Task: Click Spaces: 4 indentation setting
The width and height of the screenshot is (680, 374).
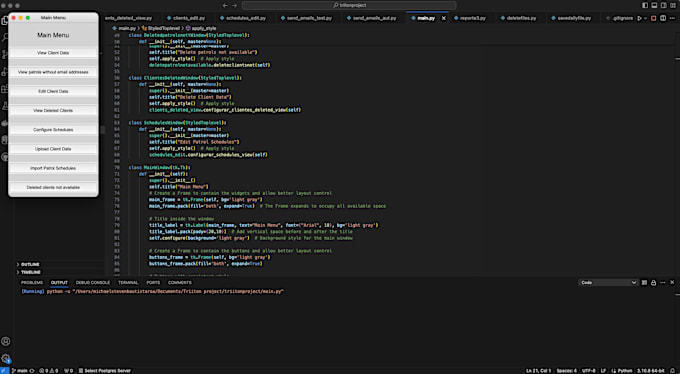Action: click(566, 371)
